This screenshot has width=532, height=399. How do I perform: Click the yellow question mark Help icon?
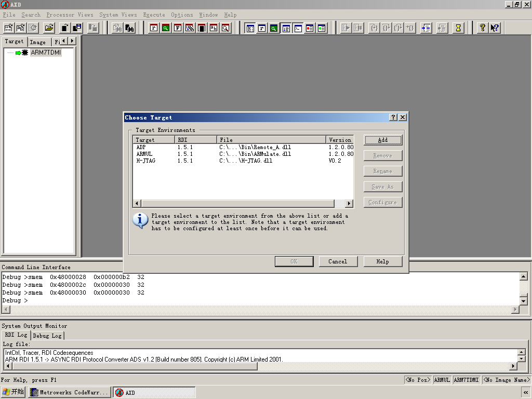coord(482,28)
